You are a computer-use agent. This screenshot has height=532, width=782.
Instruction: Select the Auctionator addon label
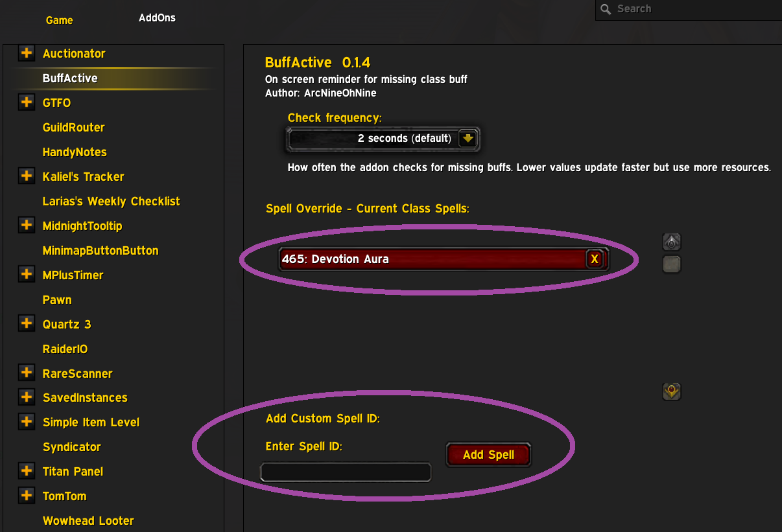(74, 53)
